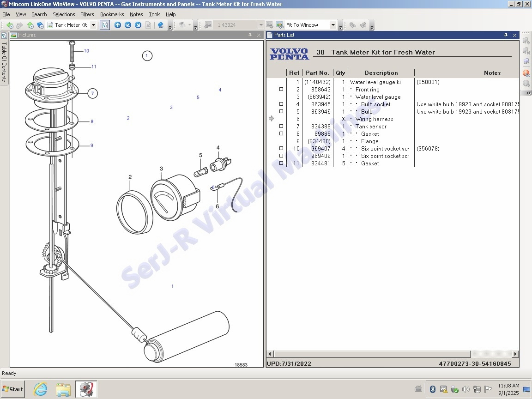Expand the Fit To Window zoom dropdown
This screenshot has width=532, height=399.
(x=332, y=25)
